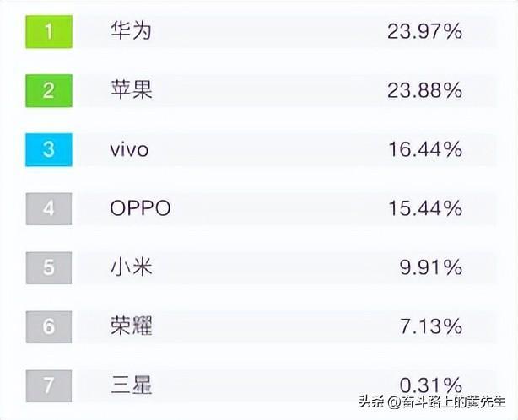The width and height of the screenshot is (518, 420).
Task: Select the vivo brand name
Action: [x=129, y=150]
